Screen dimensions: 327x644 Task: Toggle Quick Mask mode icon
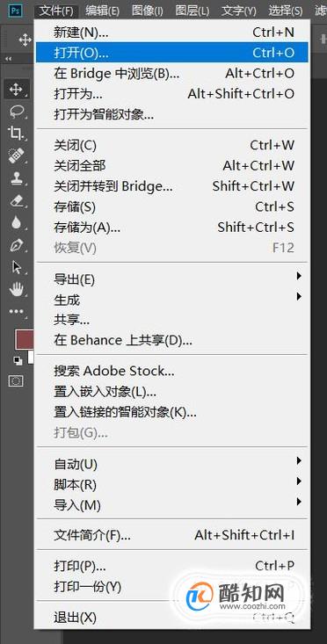tap(16, 381)
